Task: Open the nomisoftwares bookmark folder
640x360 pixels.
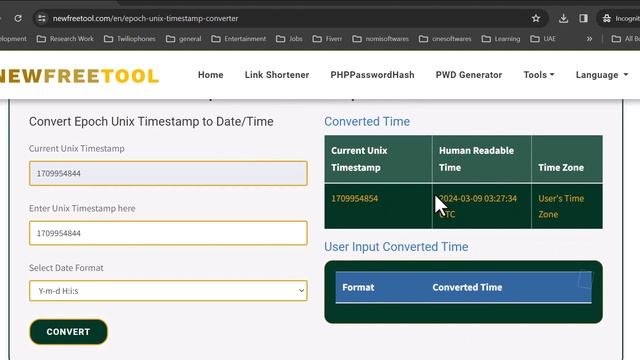Action: pyautogui.click(x=380, y=39)
